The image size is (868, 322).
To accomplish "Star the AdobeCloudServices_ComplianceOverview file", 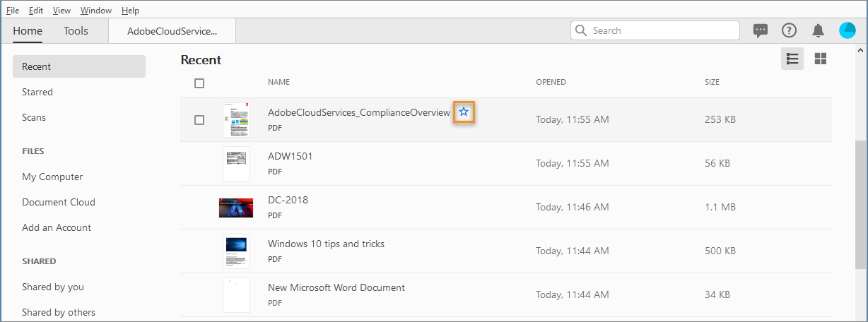I will pyautogui.click(x=464, y=112).
